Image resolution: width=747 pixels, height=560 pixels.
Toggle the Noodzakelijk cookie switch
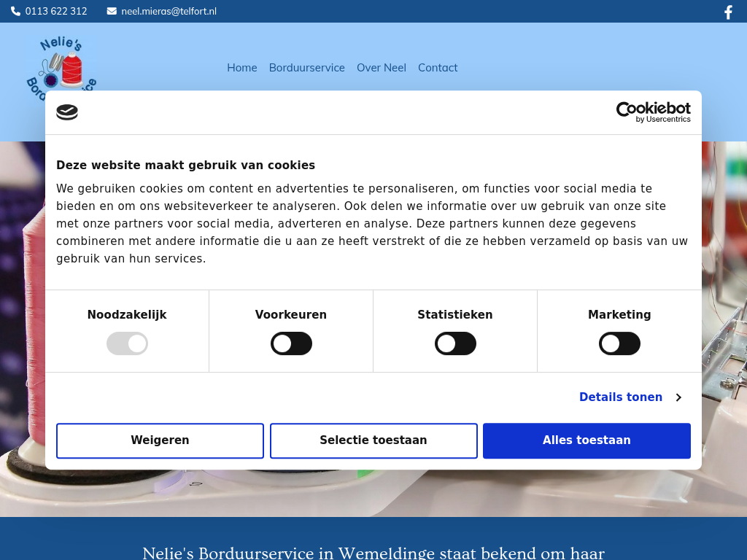click(x=127, y=343)
